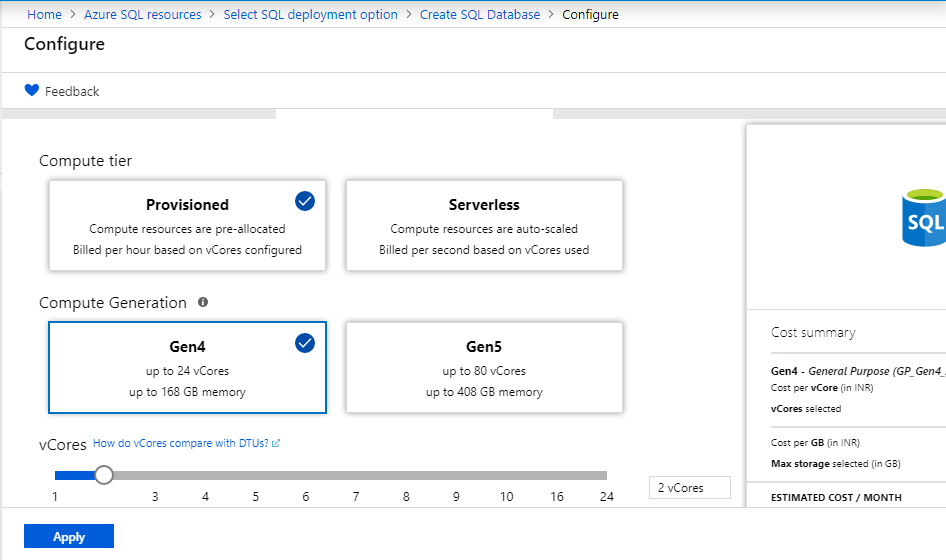Screen dimensions: 946x560
Task: Select the Serverless compute tier card
Action: point(484,225)
